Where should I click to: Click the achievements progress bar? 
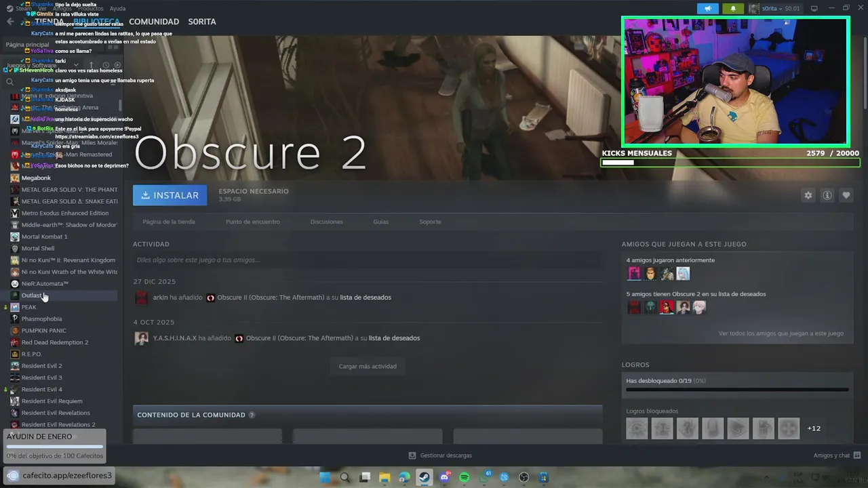coord(737,390)
